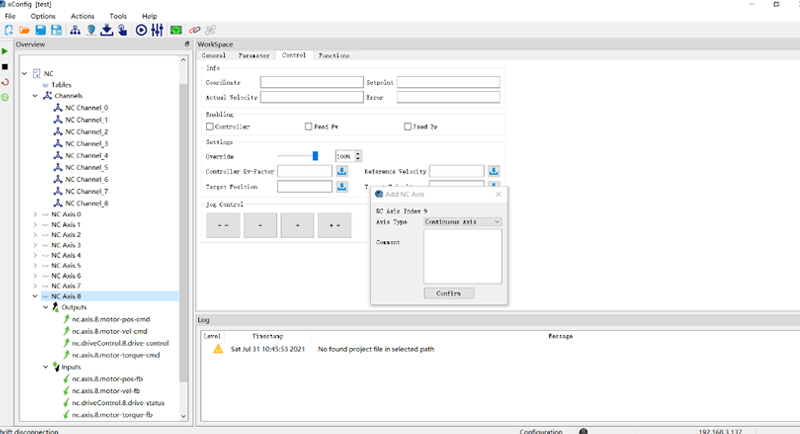This screenshot has height=434, width=800.
Task: Click the Open folder toolbar icon
Action: pyautogui.click(x=24, y=30)
